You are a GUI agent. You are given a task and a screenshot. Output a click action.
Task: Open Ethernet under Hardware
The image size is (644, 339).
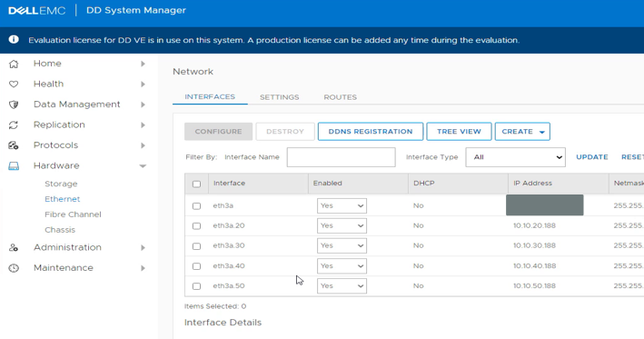click(63, 199)
